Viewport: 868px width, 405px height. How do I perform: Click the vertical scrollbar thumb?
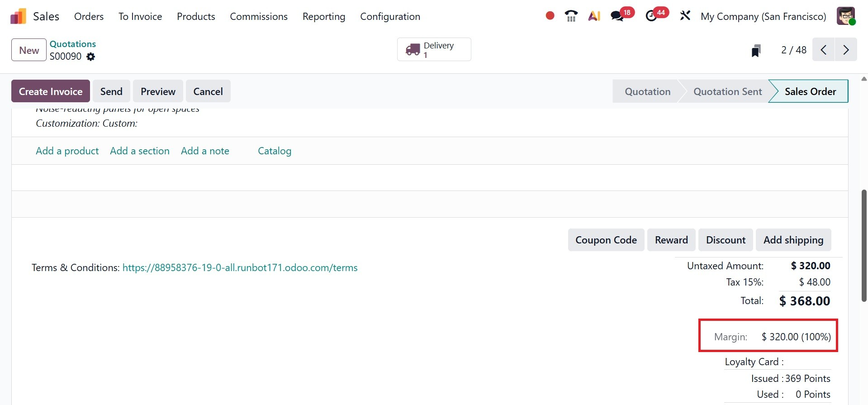[864, 245]
